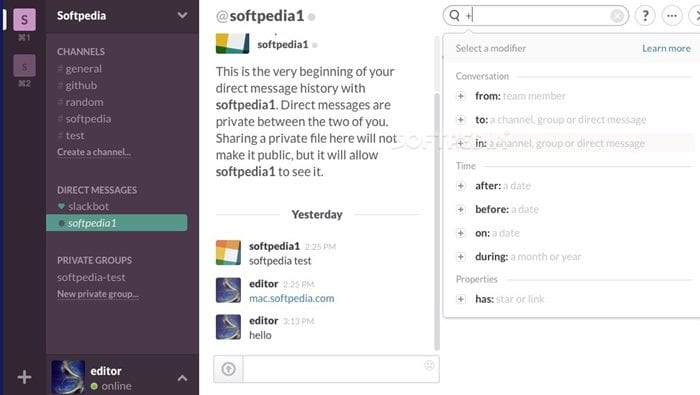Click the plus beside 'during:' modifier

[x=461, y=257]
